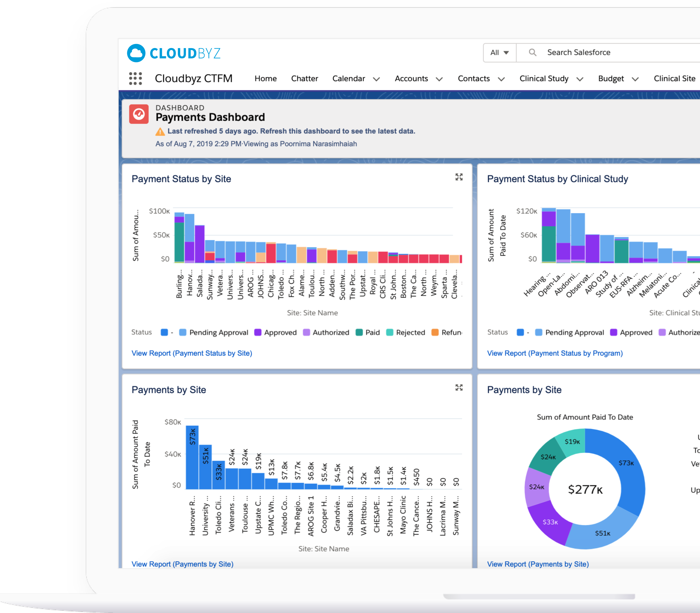Click the $51k University bar
Viewport: 700px width, 613px height.
[205, 467]
